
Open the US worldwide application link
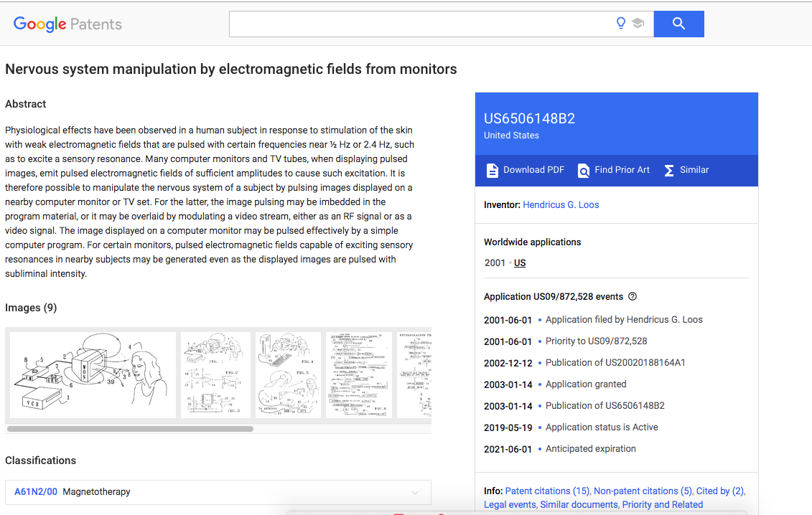[519, 263]
